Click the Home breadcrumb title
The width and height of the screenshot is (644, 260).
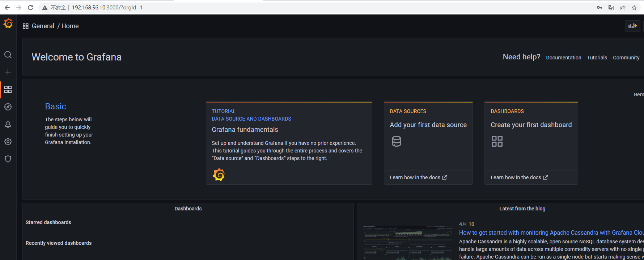[x=70, y=26]
